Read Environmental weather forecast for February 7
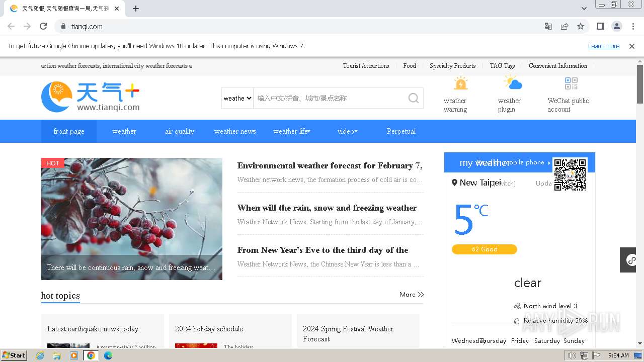644x362 pixels. (330, 165)
